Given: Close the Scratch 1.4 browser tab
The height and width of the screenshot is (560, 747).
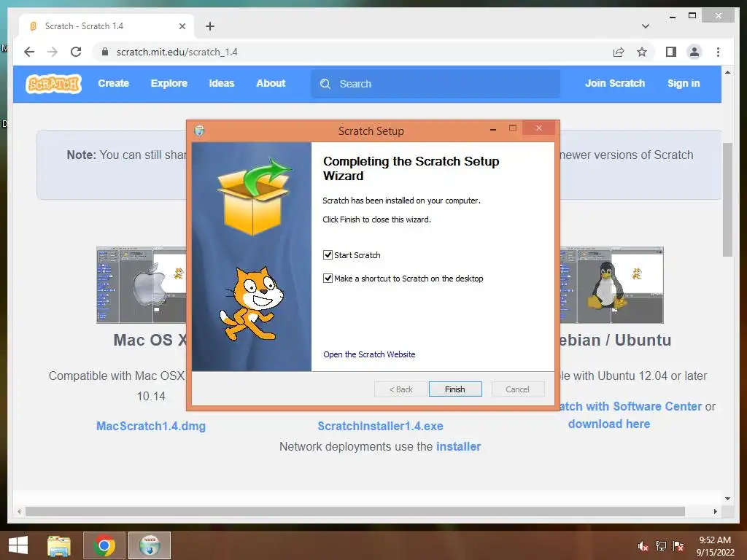Looking at the screenshot, I should point(182,26).
